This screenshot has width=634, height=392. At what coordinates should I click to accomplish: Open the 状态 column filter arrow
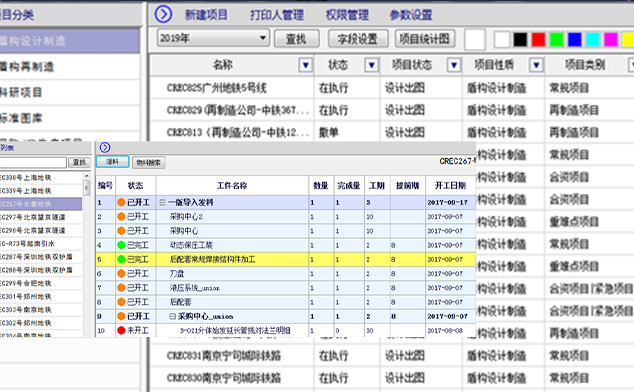click(371, 65)
